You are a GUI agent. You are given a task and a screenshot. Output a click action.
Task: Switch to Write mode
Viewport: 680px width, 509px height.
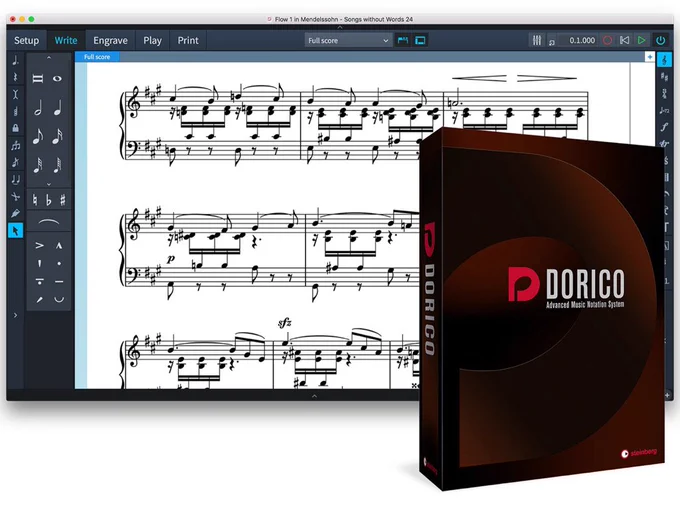pos(66,40)
